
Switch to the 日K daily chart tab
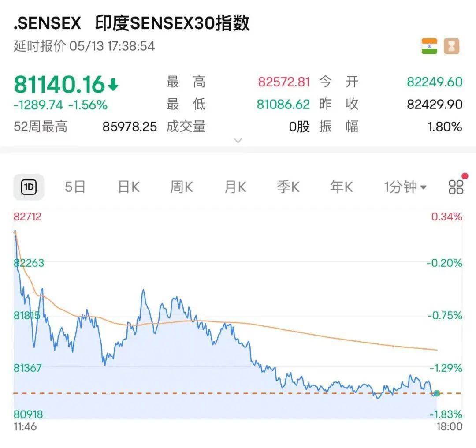(x=128, y=187)
